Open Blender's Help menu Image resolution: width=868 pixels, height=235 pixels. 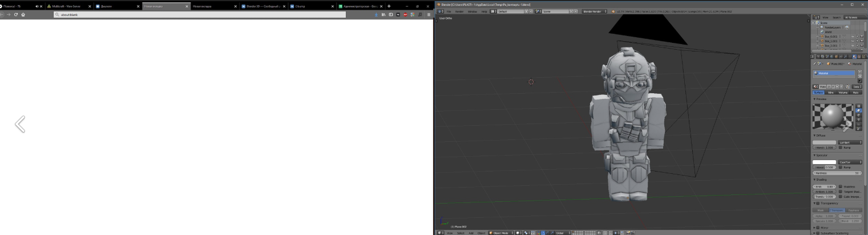click(484, 11)
